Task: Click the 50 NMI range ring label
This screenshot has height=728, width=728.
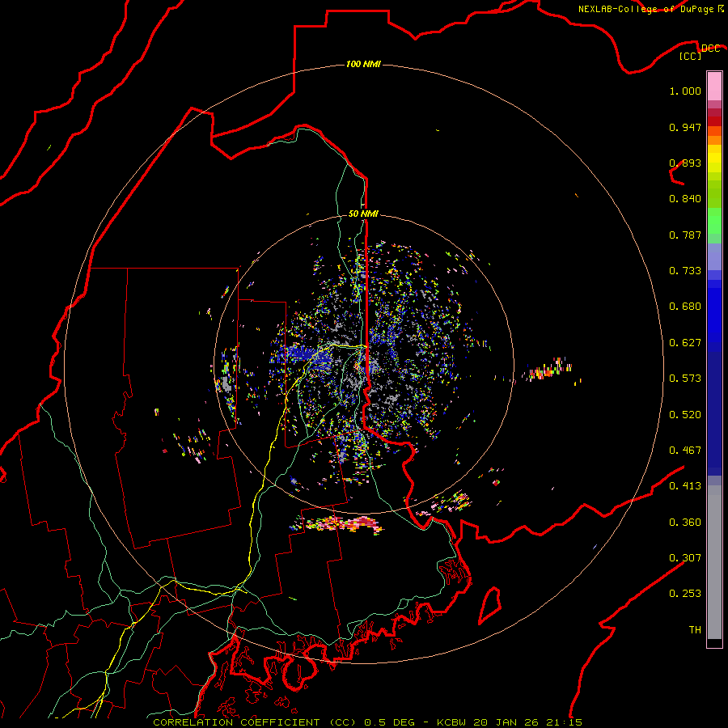Action: (x=363, y=214)
